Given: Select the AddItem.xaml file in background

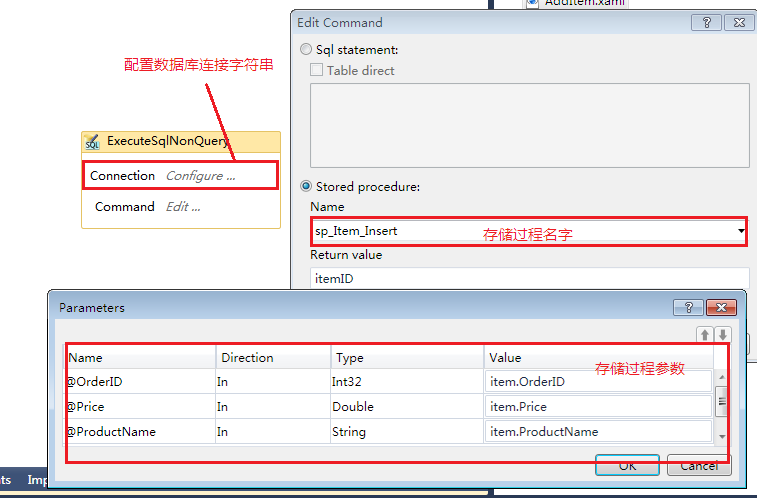Looking at the screenshot, I should coord(584,3).
